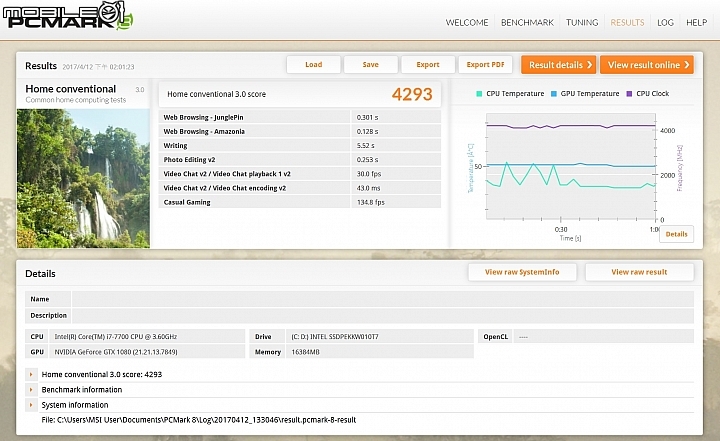Viewport: 720px width, 441px height.
Task: Click the Home conventional heading
Action: click(x=71, y=89)
